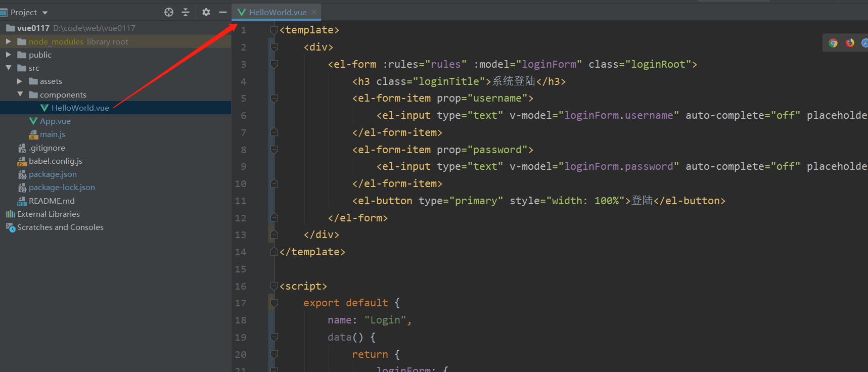Click the Select Opened File crosshair icon
868x372 pixels.
[x=169, y=12]
